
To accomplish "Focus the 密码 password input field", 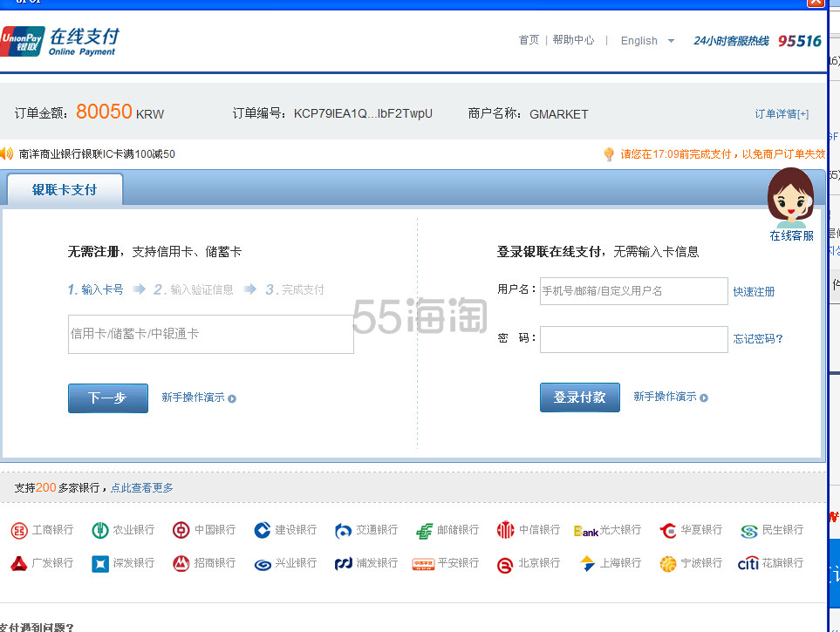I will [634, 339].
